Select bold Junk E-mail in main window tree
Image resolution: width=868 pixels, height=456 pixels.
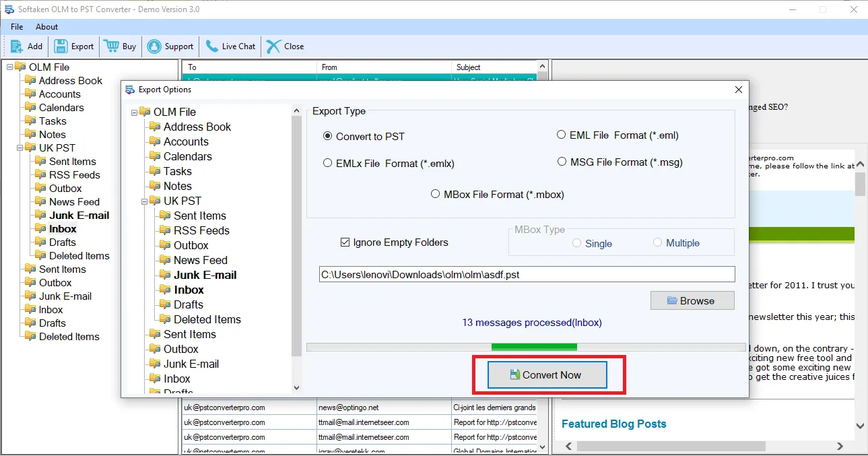(x=79, y=216)
